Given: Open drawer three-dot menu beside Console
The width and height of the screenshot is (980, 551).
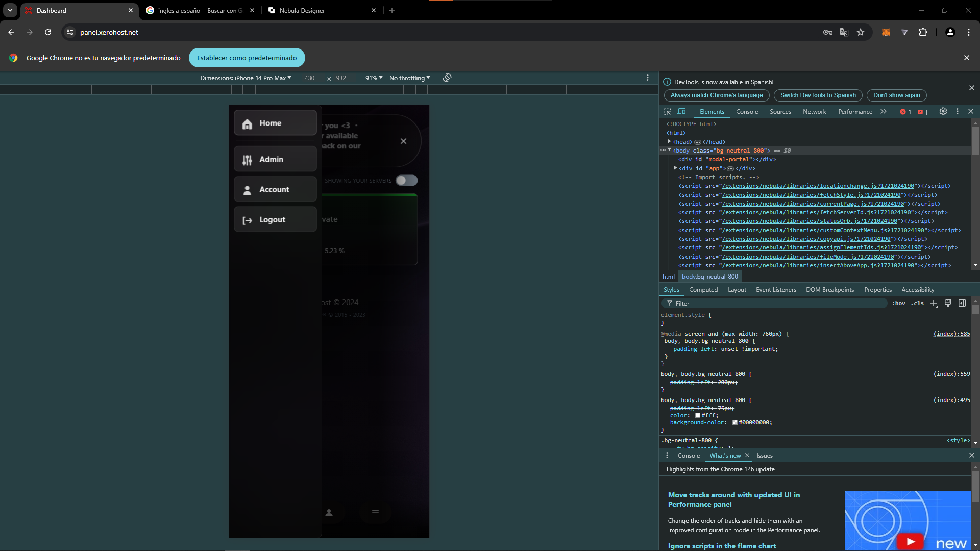Looking at the screenshot, I should (x=667, y=455).
